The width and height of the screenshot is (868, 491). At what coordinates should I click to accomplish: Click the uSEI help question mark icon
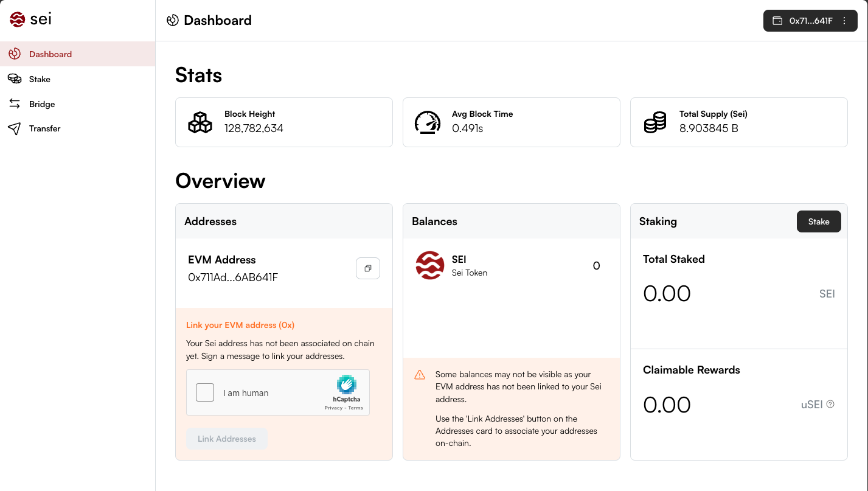[x=830, y=404]
